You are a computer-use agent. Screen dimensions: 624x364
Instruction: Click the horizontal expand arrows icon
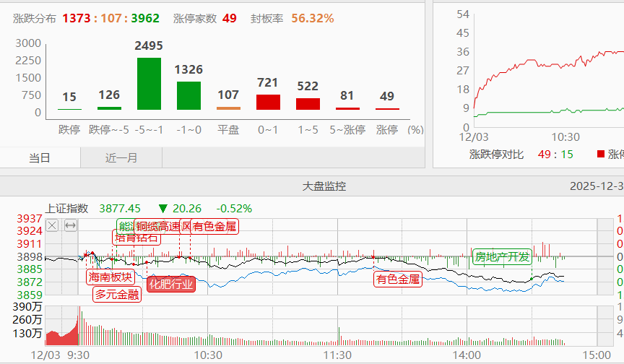(x=70, y=225)
